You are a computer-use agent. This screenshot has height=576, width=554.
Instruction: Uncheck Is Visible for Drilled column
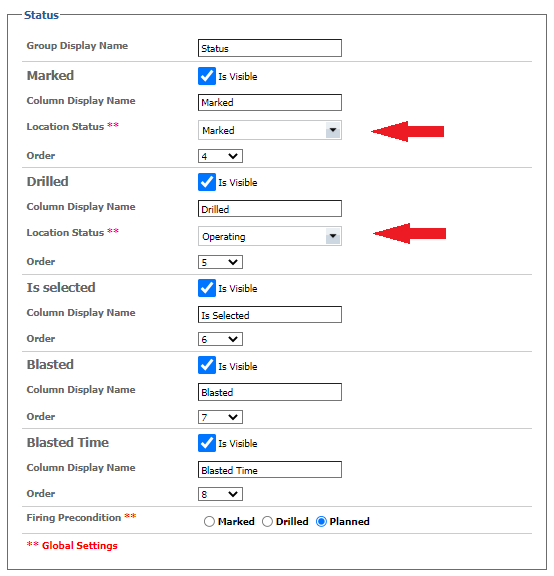206,182
